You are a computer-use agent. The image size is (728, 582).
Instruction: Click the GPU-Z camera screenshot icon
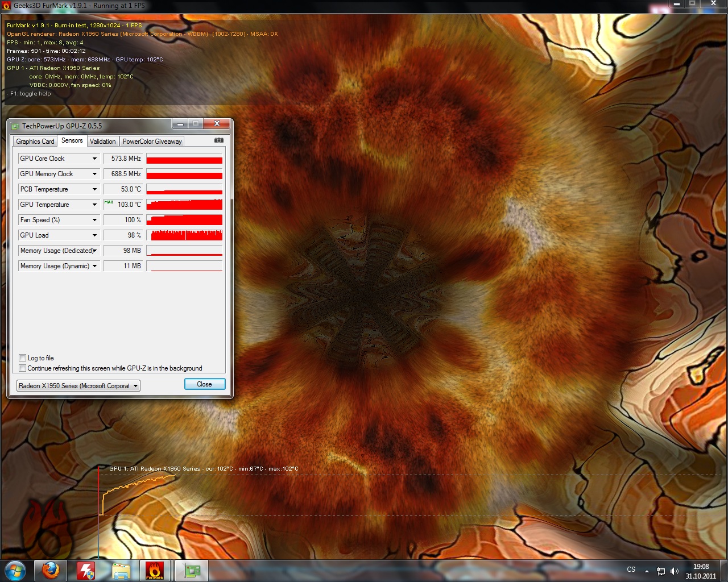point(218,140)
